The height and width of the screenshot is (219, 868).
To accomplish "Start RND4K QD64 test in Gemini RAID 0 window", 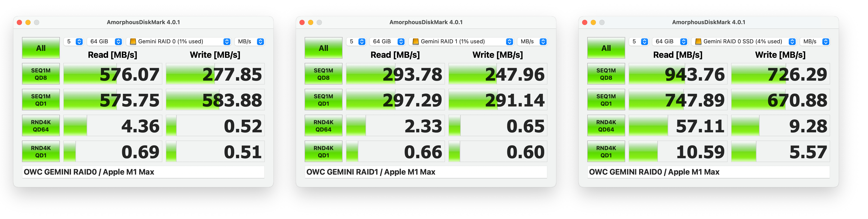I will click(x=41, y=125).
